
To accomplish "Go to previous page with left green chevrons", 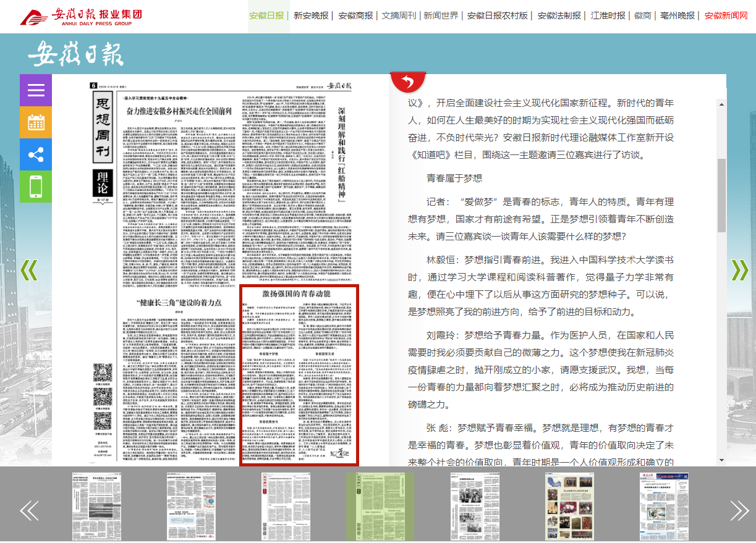I will (x=29, y=270).
